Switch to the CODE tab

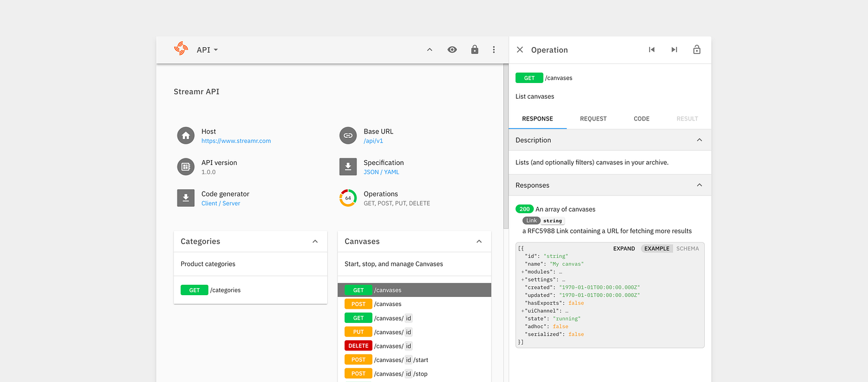[x=642, y=119]
